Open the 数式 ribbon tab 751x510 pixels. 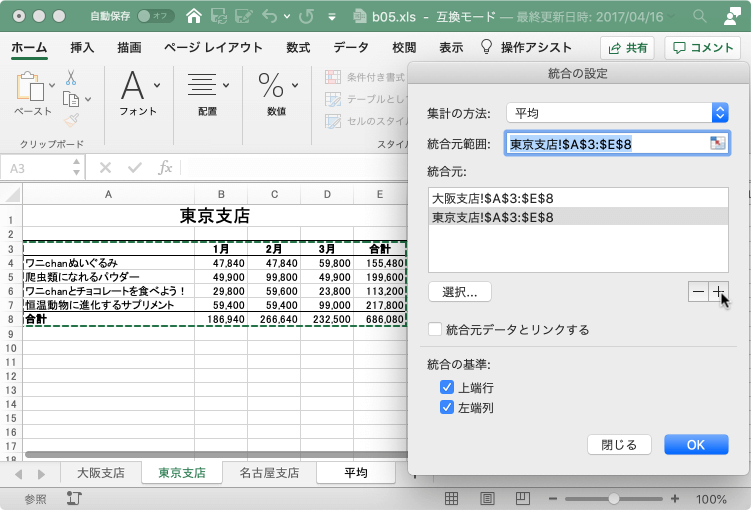point(298,47)
